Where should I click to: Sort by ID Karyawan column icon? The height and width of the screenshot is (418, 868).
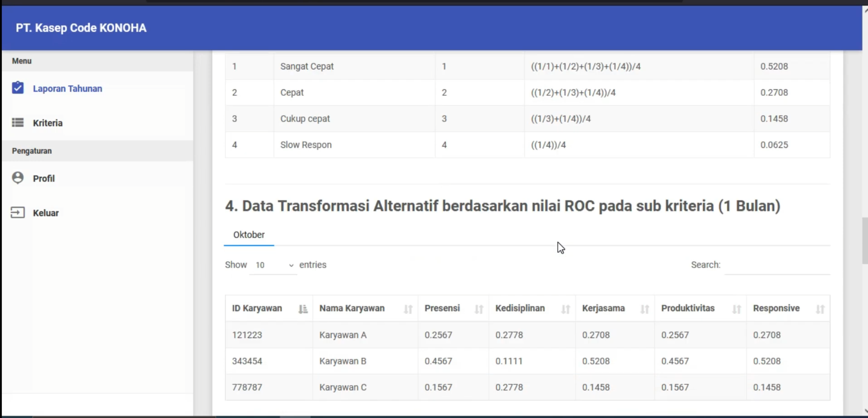[303, 309]
